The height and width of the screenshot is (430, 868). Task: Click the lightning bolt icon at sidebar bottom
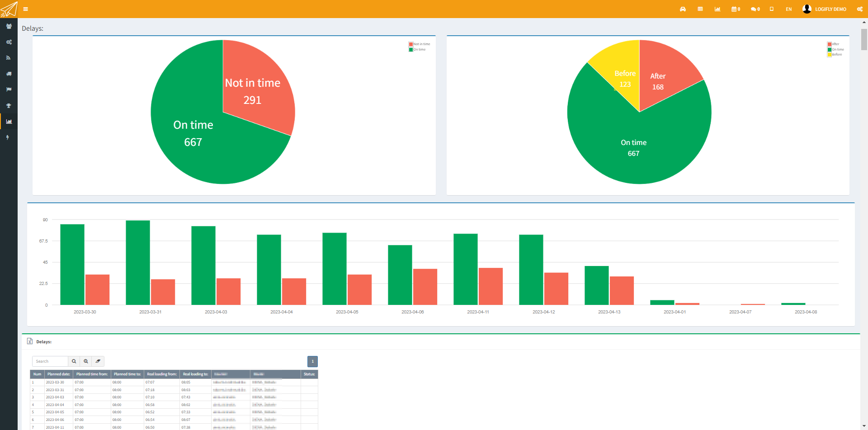(9, 137)
